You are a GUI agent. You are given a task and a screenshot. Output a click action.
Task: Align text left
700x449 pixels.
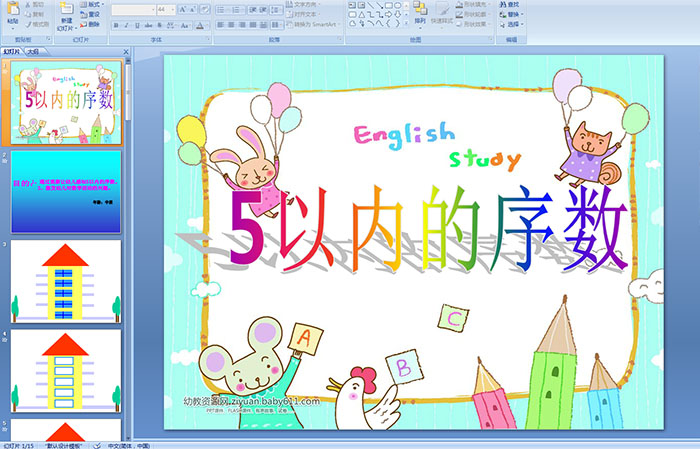click(x=221, y=25)
